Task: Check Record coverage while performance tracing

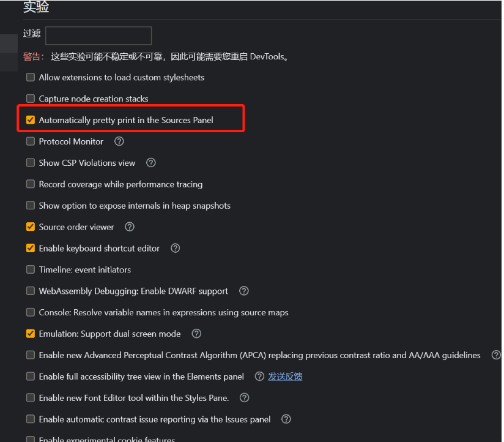Action: click(x=31, y=184)
